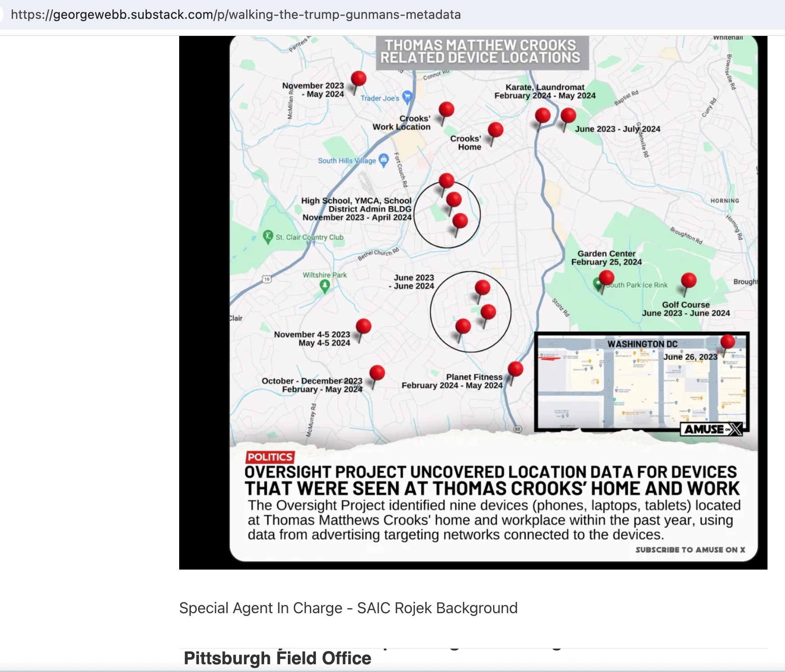The image size is (785, 672).
Task: Click the 'June 26, 2023' date in inset
Action: coord(690,357)
